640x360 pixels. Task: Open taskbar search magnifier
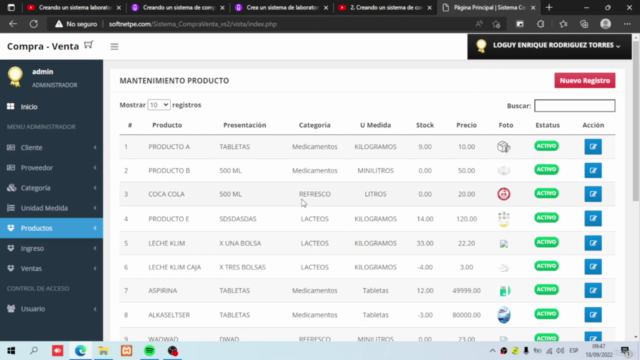click(34, 351)
